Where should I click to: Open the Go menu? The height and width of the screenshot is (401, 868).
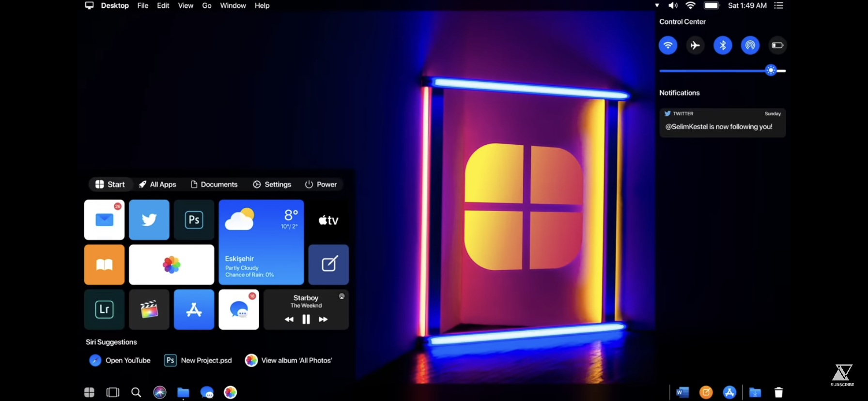point(207,5)
